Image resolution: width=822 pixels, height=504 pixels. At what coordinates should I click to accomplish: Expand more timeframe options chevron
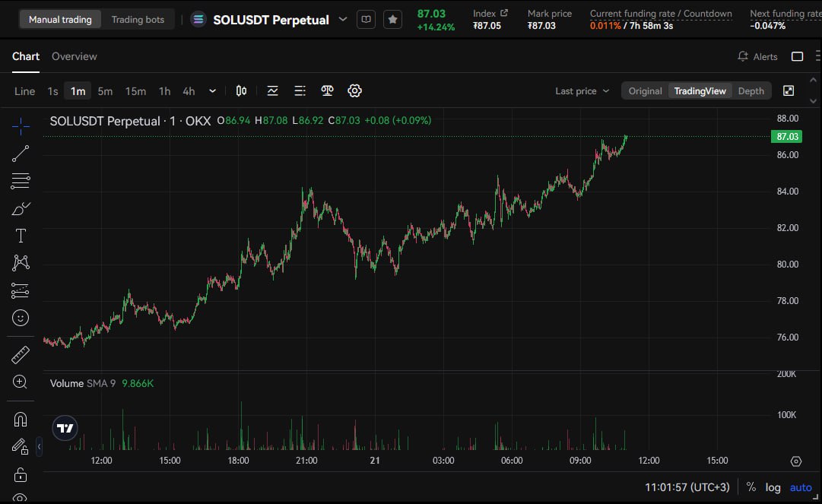click(212, 90)
